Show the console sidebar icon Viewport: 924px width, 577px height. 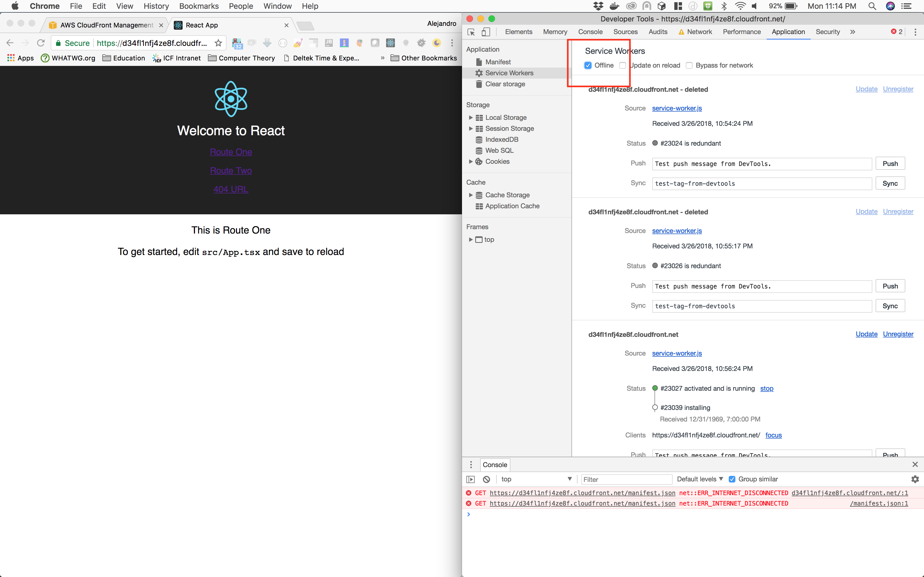(471, 479)
